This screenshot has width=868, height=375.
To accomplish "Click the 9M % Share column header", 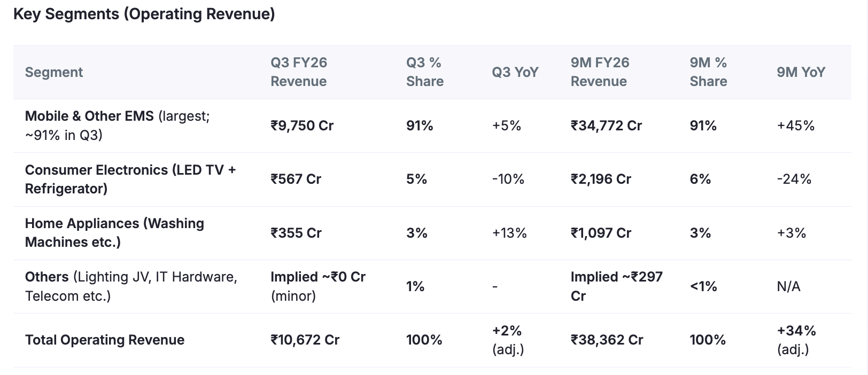I will click(708, 72).
